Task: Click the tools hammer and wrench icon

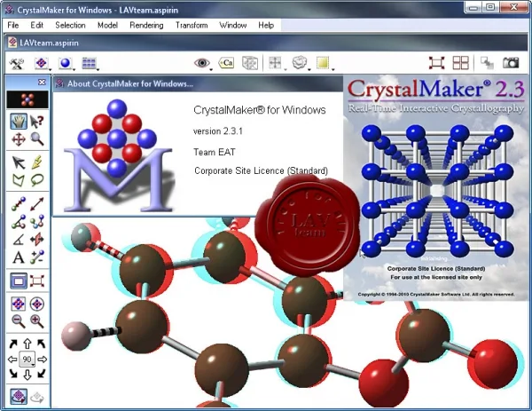Action: tap(16, 63)
